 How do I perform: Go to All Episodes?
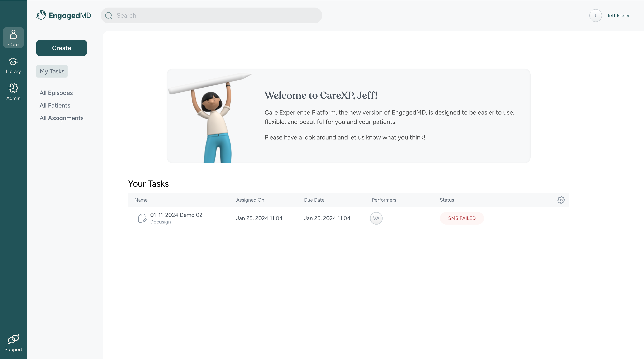[x=56, y=93]
